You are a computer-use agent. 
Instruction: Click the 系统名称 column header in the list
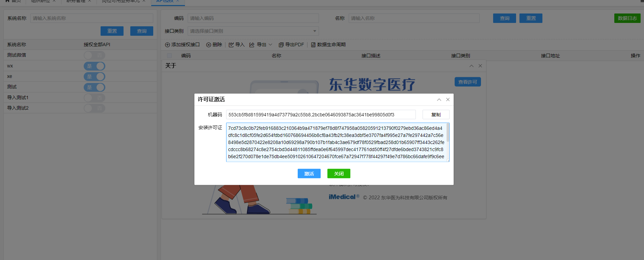coord(17,45)
